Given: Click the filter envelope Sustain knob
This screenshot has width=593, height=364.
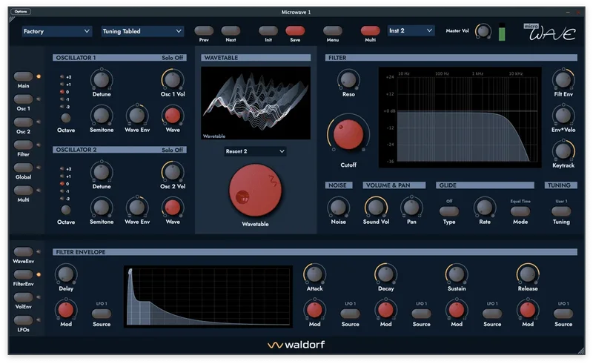Looking at the screenshot, I should [457, 274].
